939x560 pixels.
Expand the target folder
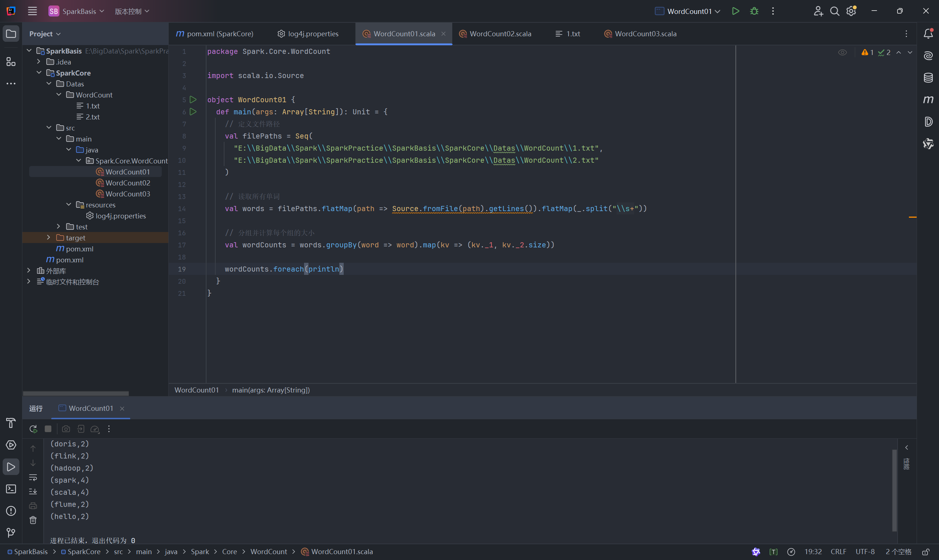coord(48,238)
